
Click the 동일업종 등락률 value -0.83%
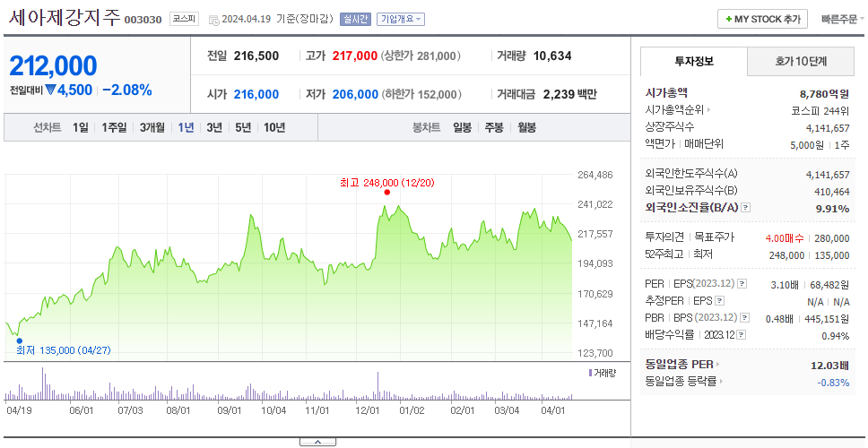coord(833,383)
